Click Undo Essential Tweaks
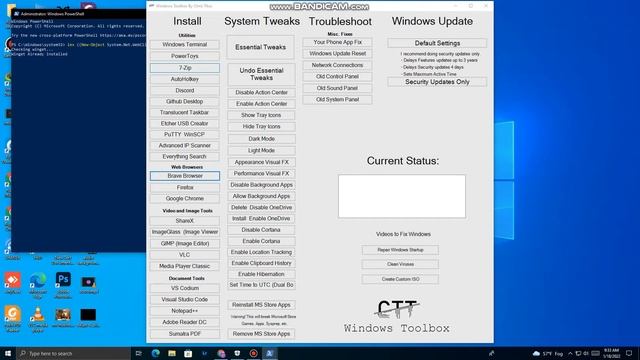The width and height of the screenshot is (640, 360). click(261, 74)
